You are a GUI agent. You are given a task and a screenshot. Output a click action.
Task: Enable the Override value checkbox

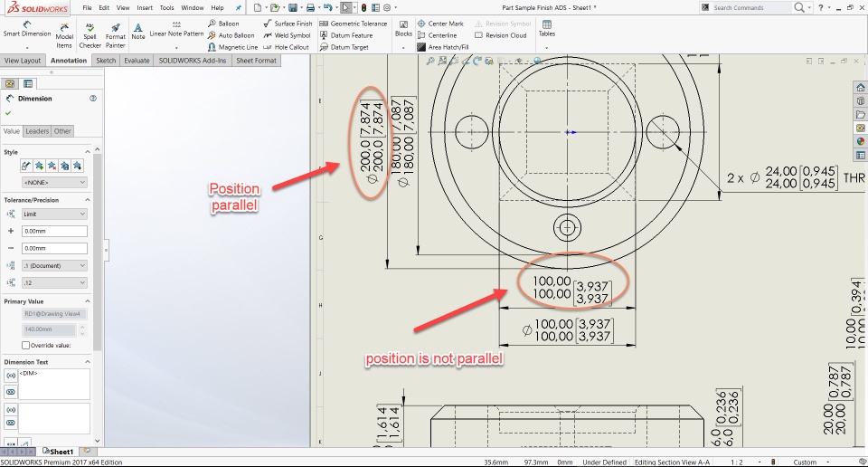(x=25, y=345)
